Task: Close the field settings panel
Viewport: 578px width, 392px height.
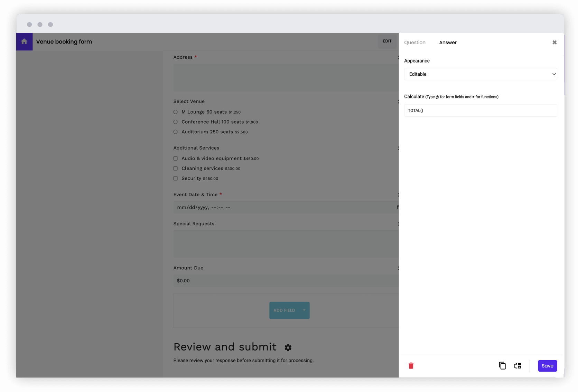Action: [554, 42]
